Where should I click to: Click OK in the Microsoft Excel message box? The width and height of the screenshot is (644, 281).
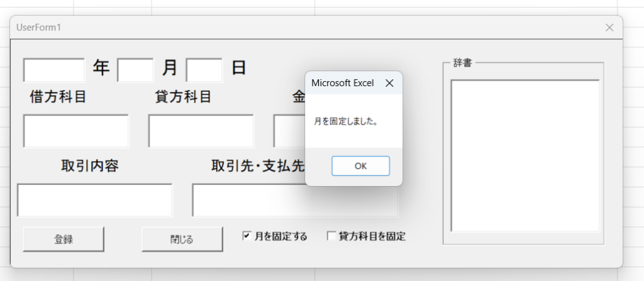360,166
